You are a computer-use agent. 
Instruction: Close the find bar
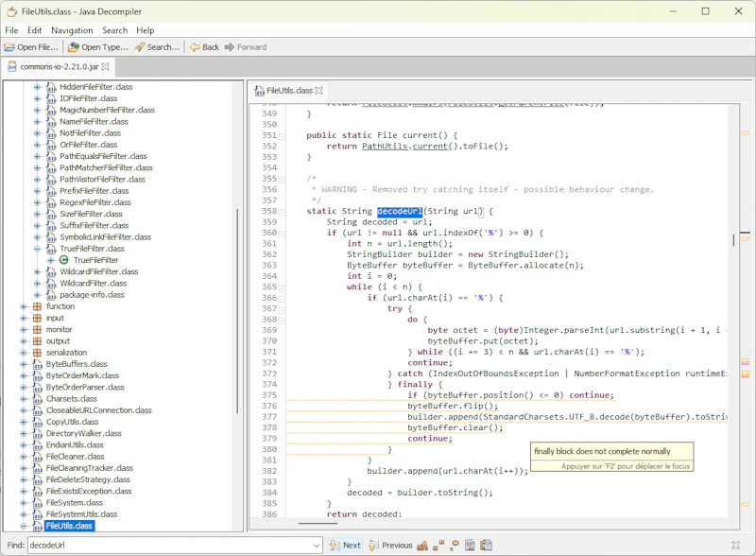click(x=736, y=546)
